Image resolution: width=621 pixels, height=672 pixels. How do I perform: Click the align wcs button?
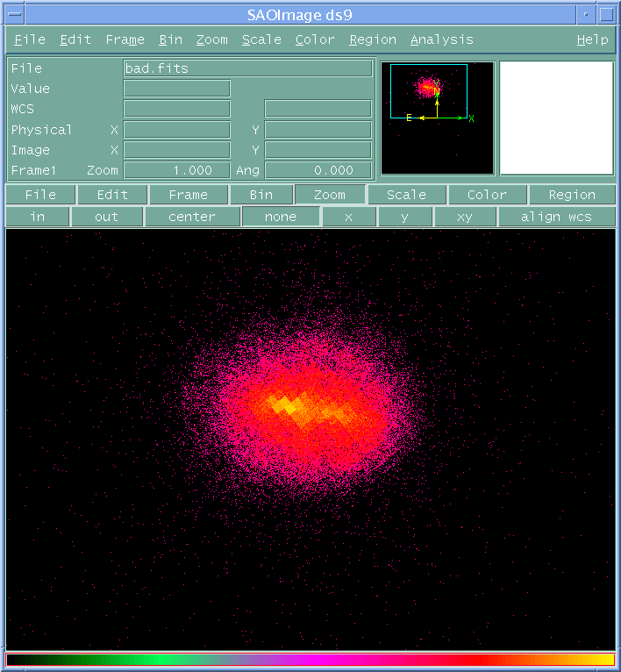point(557,217)
